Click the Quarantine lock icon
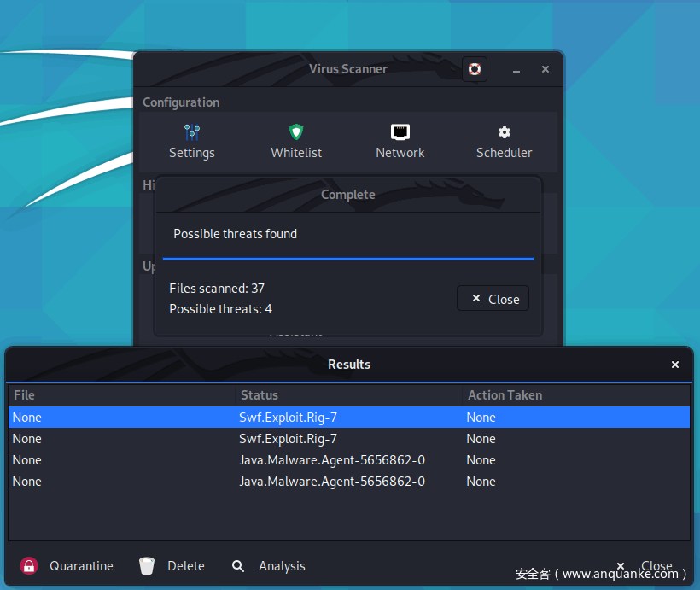Viewport: 700px width, 590px height. pos(29,566)
